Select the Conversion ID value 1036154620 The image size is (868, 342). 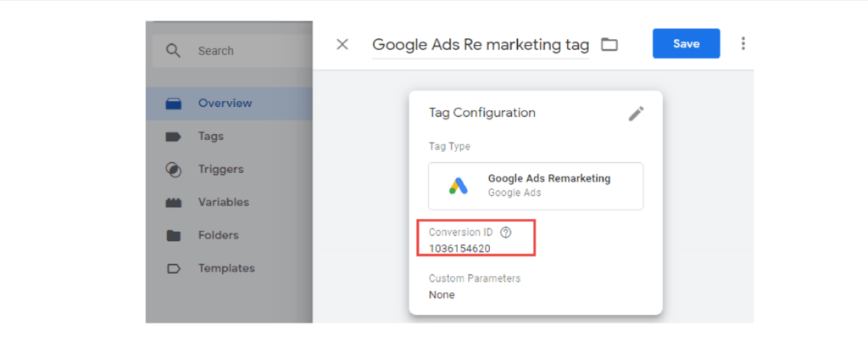459,249
